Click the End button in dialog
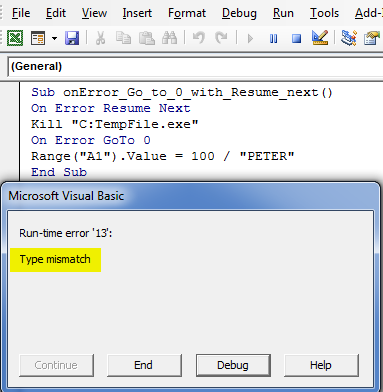383x392 pixels. (144, 365)
